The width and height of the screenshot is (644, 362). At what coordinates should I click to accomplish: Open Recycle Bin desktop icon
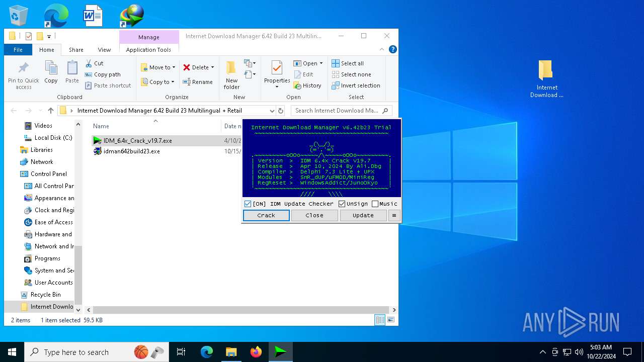[x=19, y=15]
